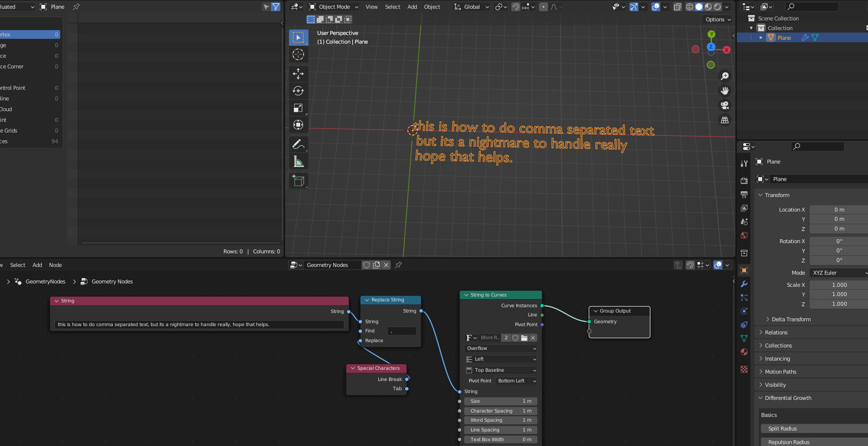This screenshot has width=868, height=446.
Task: Toggle the camera view icon
Action: pos(725,105)
